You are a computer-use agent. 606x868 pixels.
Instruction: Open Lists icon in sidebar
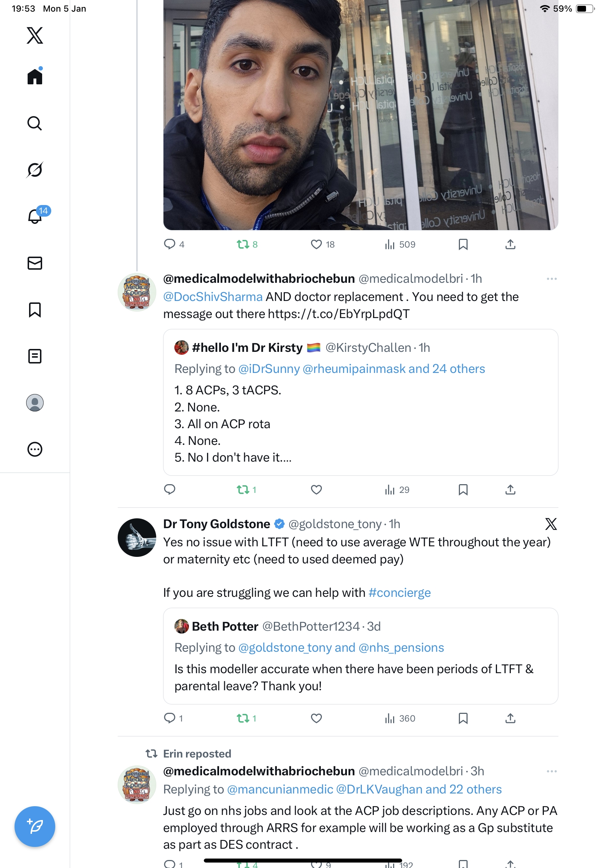pos(35,356)
